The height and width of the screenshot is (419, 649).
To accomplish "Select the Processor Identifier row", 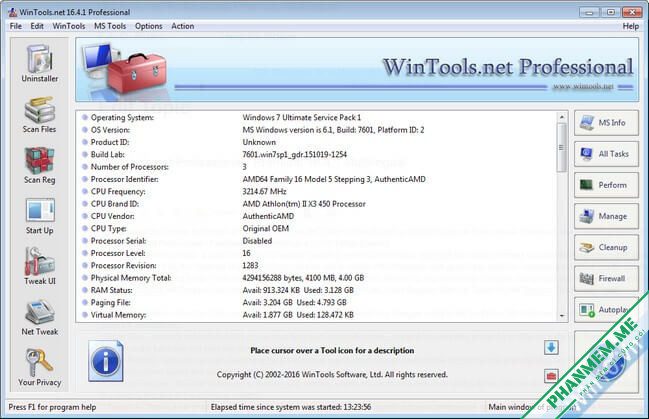I will pos(317,179).
